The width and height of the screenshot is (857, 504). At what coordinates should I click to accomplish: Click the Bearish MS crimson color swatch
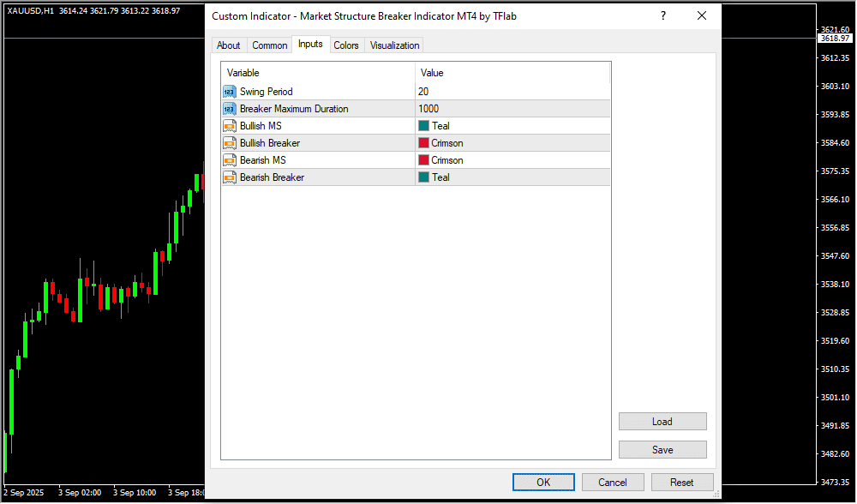[x=423, y=160]
